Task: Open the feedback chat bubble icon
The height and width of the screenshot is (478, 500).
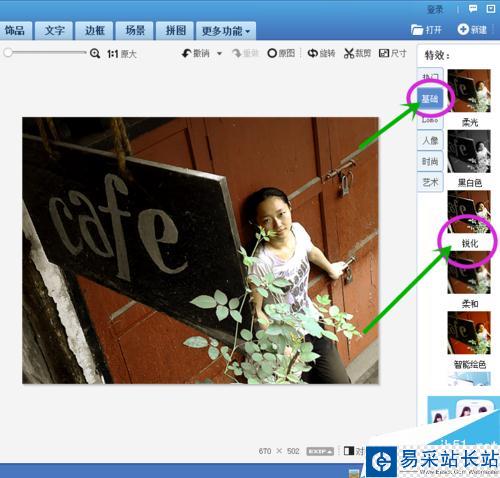Action: (473, 9)
